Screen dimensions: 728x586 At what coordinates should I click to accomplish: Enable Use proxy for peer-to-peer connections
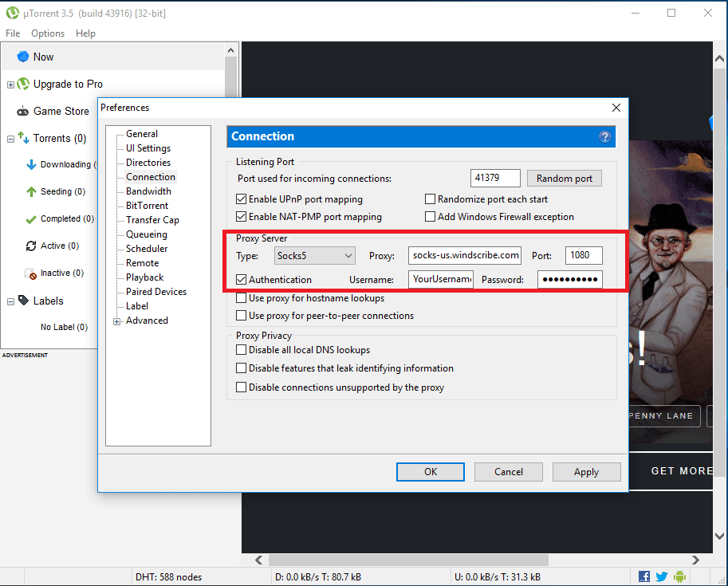[x=241, y=316]
